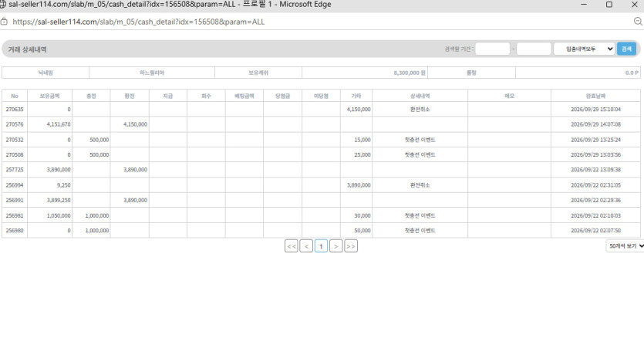Click the page URL in the address bar

pyautogui.click(x=138, y=22)
